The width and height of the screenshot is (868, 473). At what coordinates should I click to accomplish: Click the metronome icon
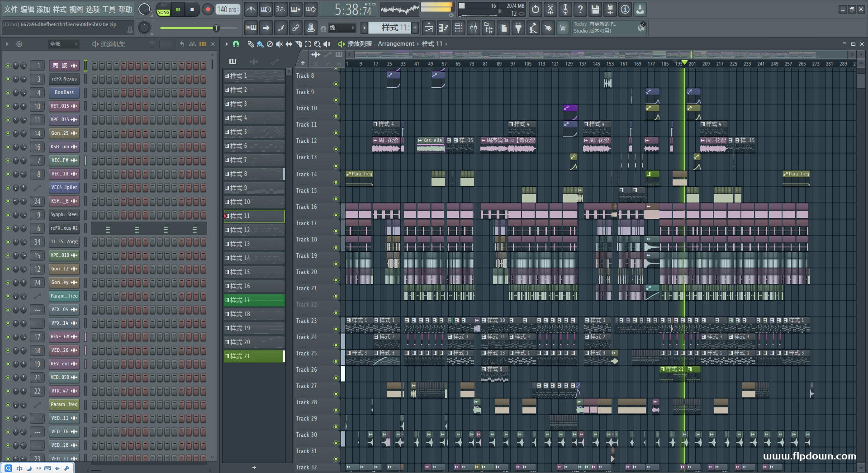[251, 9]
